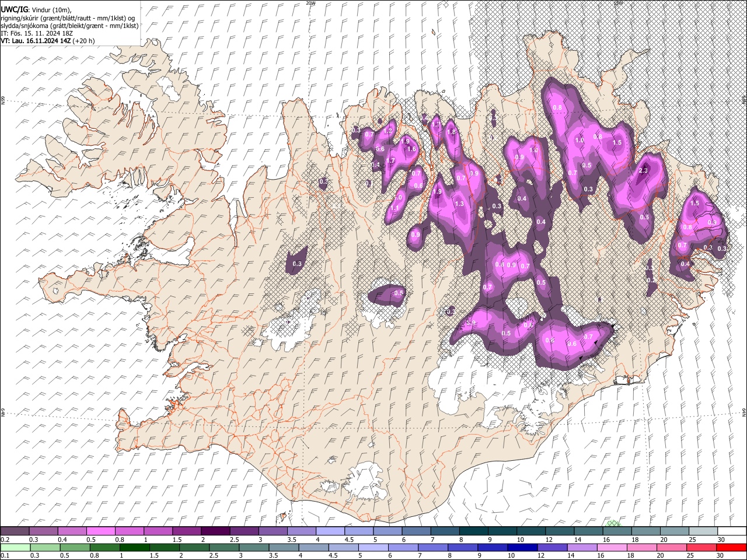
Task: Click the bright pink 0.5 swatch in the top legend row
Action: pyautogui.click(x=101, y=531)
